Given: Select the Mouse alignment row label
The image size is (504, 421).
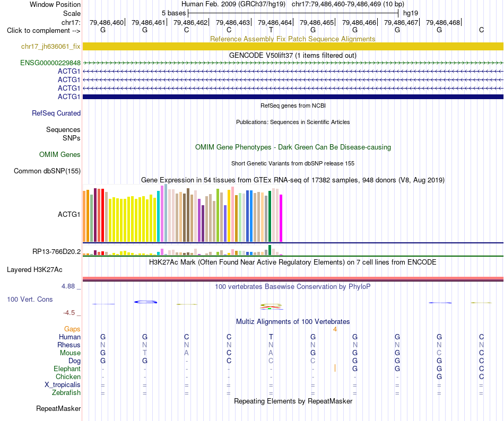Looking at the screenshot, I should click(x=70, y=353).
